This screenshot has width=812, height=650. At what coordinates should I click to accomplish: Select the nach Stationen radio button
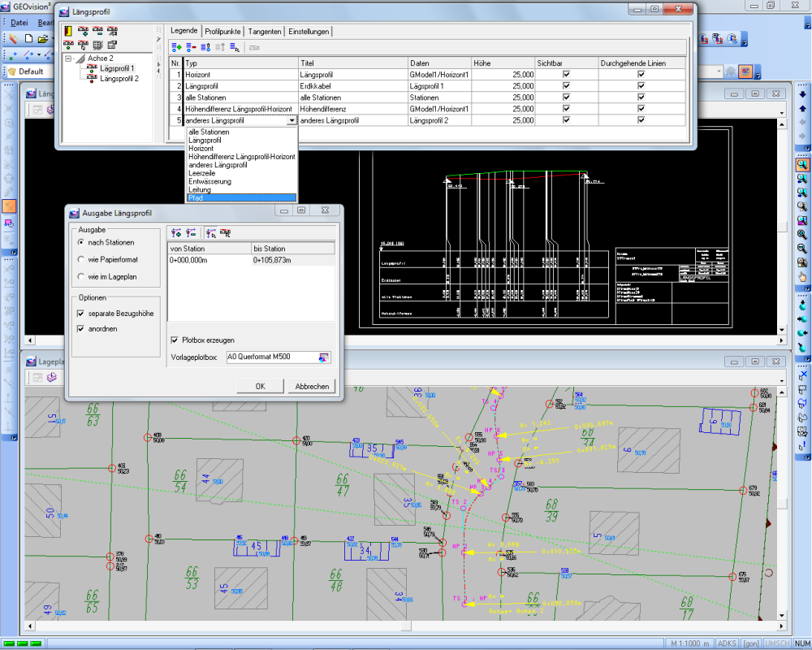[x=80, y=243]
